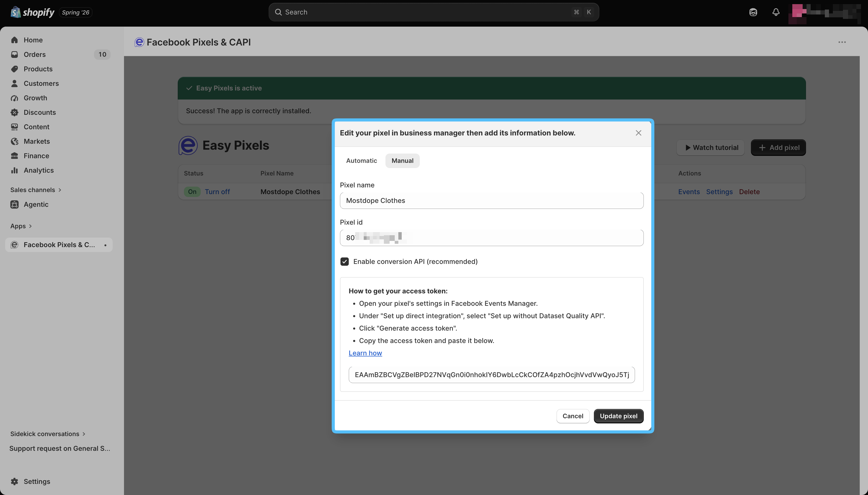This screenshot has height=495, width=868.
Task: Click the On status badge
Action: pos(192,192)
